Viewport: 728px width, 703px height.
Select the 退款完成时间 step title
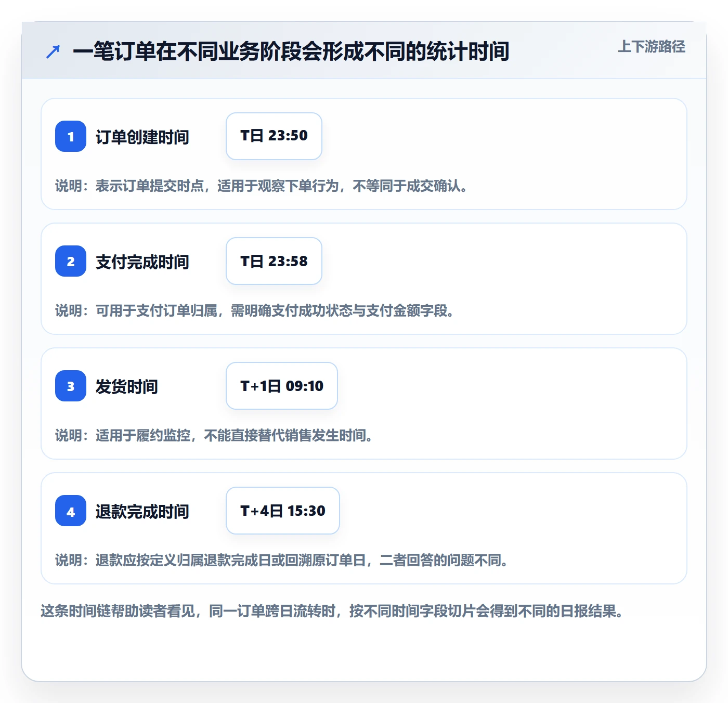pyautogui.click(x=142, y=512)
